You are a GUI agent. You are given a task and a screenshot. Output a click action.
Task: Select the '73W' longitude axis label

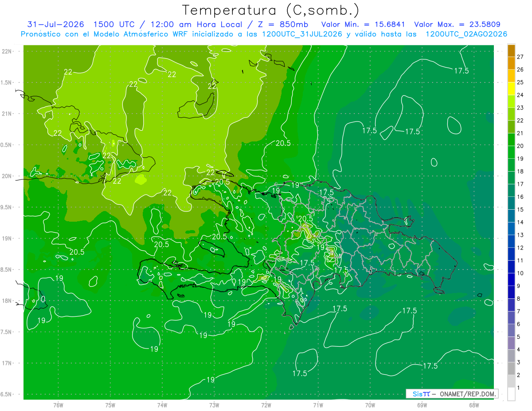tap(214, 405)
